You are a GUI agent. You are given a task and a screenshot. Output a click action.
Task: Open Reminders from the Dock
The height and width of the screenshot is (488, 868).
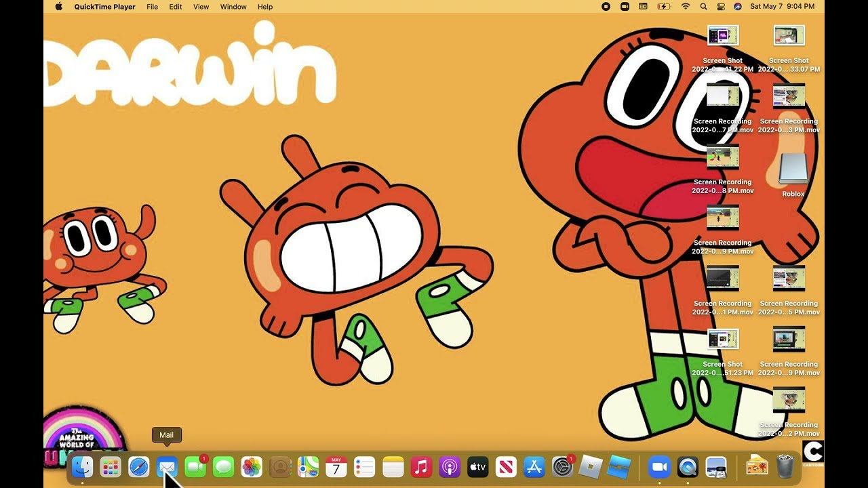point(365,466)
